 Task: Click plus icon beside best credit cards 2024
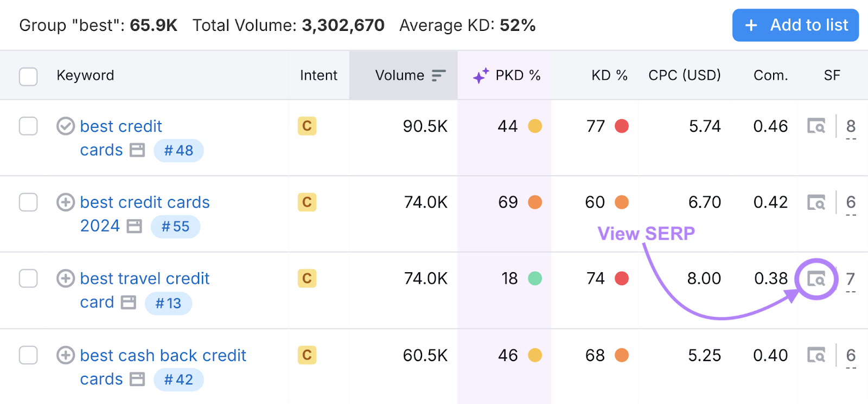pyautogui.click(x=66, y=203)
